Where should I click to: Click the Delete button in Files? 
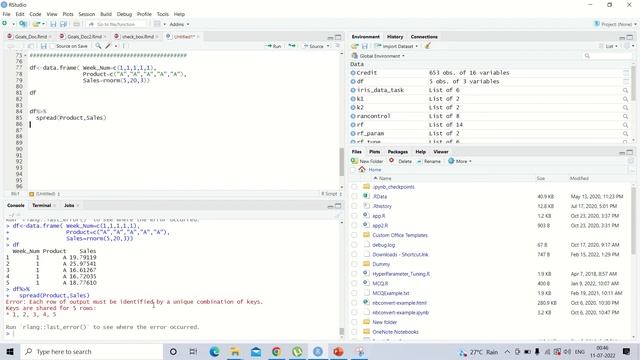(x=401, y=161)
